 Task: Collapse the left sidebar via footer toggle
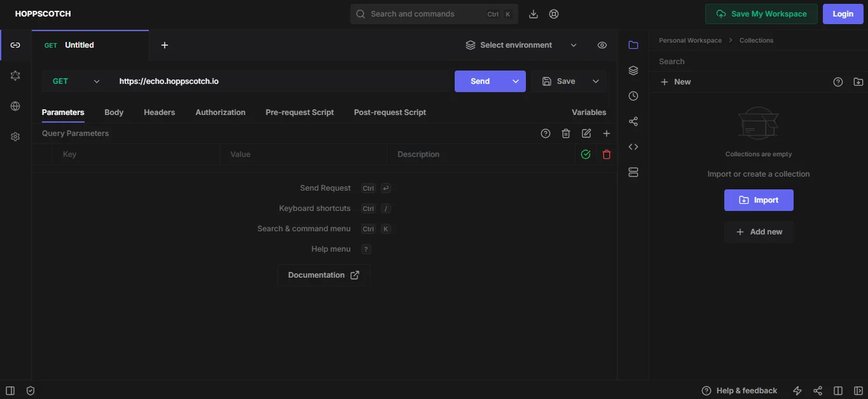[10, 391]
